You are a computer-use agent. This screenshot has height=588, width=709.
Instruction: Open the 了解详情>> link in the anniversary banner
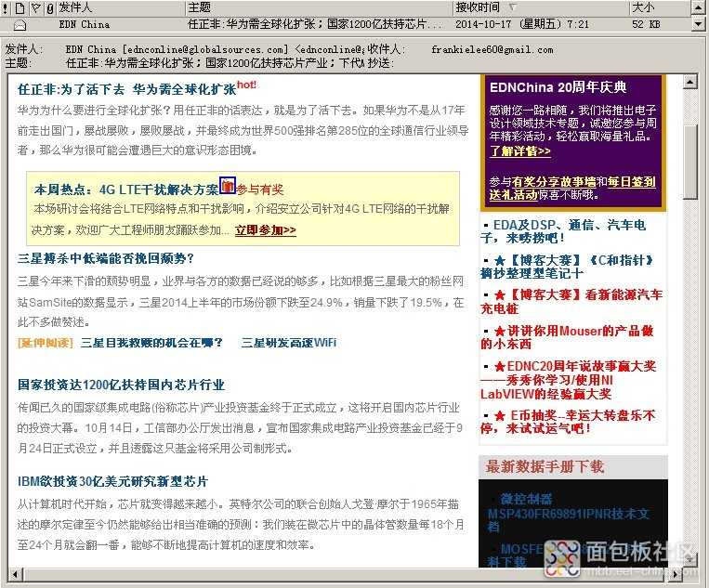(x=519, y=150)
